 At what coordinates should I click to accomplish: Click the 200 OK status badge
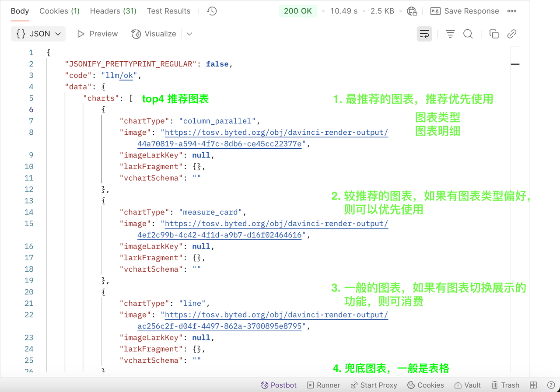coord(298,11)
